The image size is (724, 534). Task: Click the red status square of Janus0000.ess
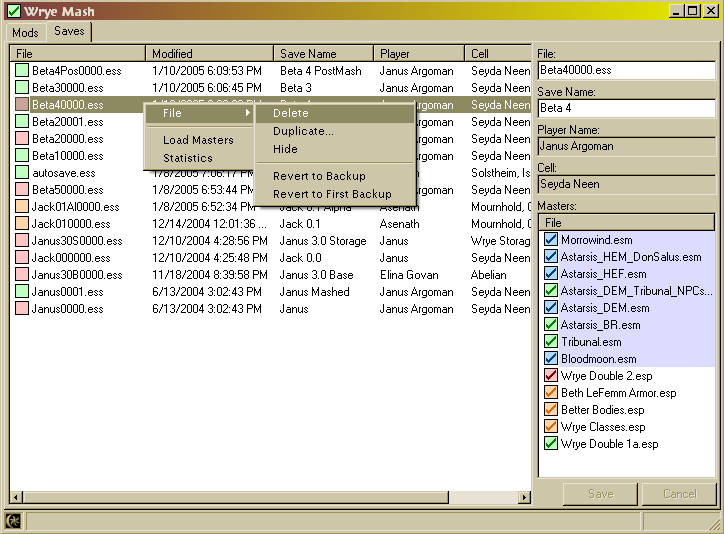tap(22, 308)
